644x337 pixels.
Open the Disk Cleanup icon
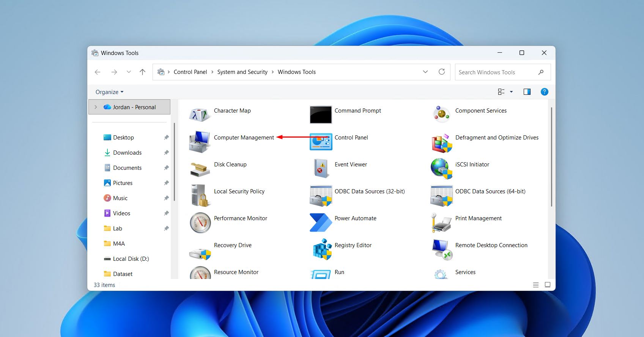point(200,169)
